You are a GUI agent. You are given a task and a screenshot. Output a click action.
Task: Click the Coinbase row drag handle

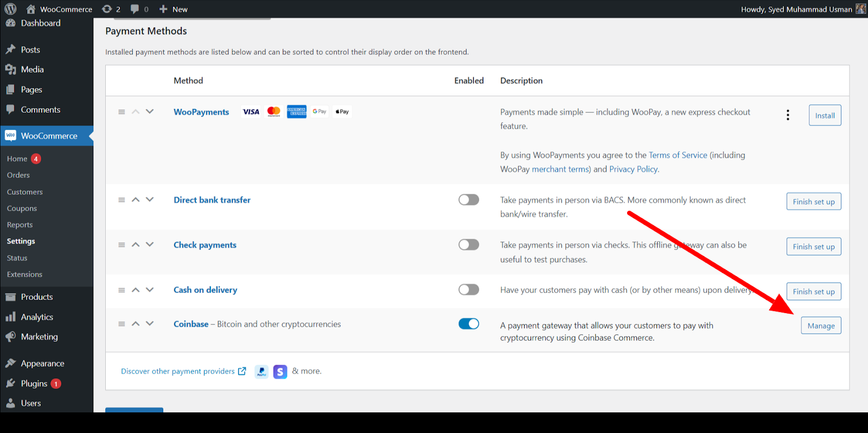tap(122, 324)
